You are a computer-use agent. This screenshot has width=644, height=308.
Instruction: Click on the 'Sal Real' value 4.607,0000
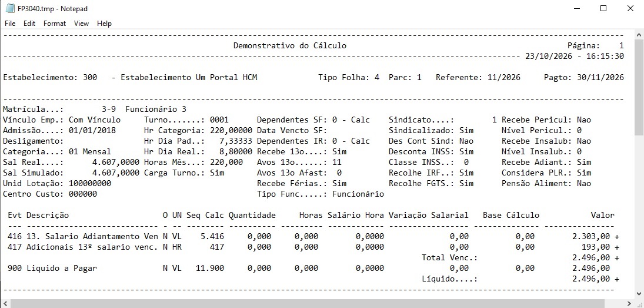116,162
